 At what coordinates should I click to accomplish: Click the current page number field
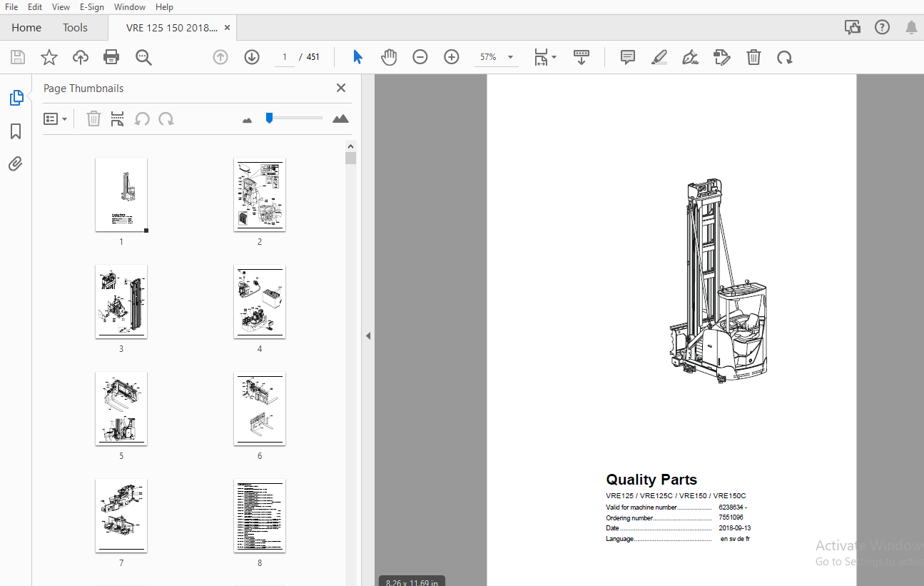[x=285, y=57]
